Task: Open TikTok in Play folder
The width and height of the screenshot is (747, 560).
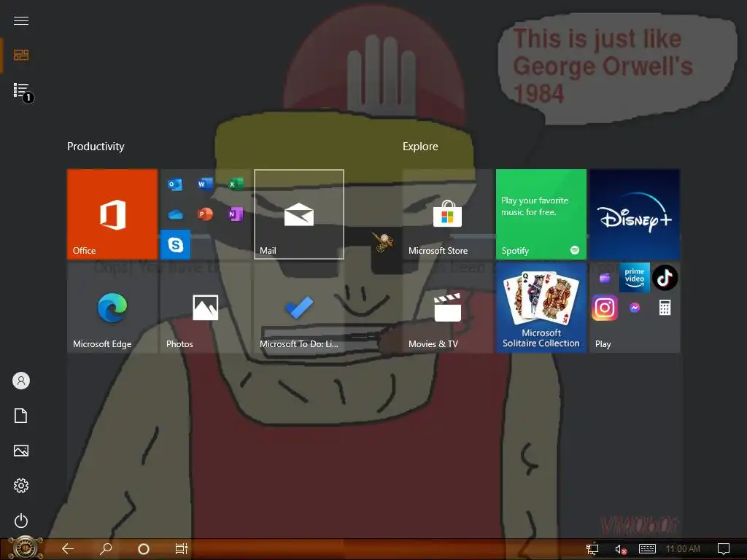Action: tap(665, 278)
